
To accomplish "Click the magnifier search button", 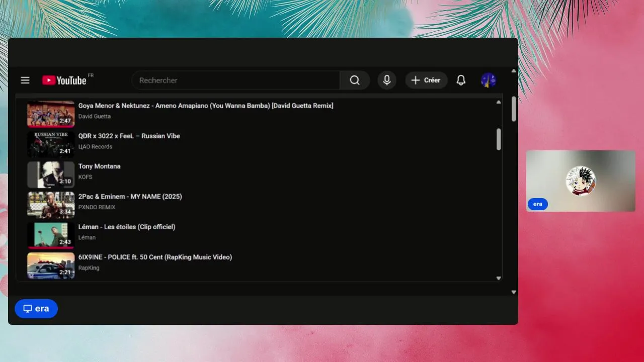I will point(355,80).
